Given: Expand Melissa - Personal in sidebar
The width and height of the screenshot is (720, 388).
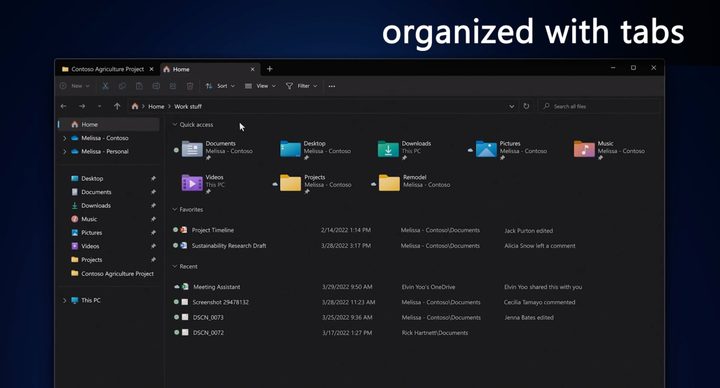Looking at the screenshot, I should 64,152.
